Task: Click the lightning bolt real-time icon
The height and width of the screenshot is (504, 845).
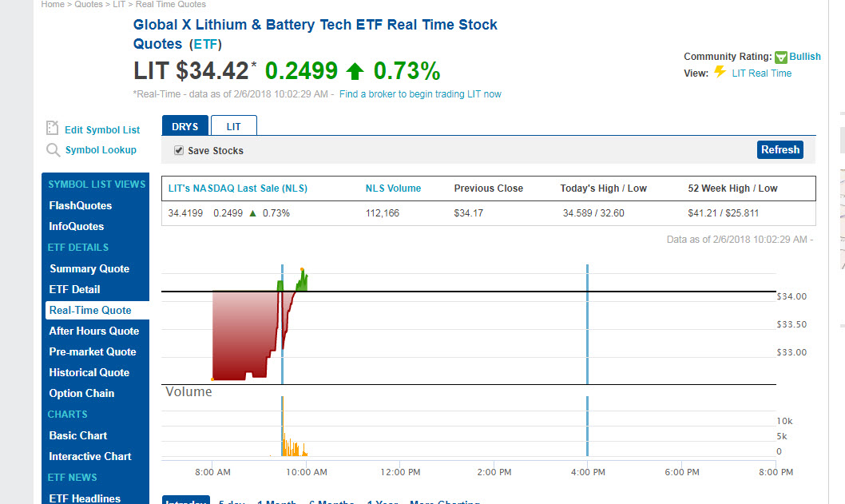Action: pyautogui.click(x=720, y=72)
